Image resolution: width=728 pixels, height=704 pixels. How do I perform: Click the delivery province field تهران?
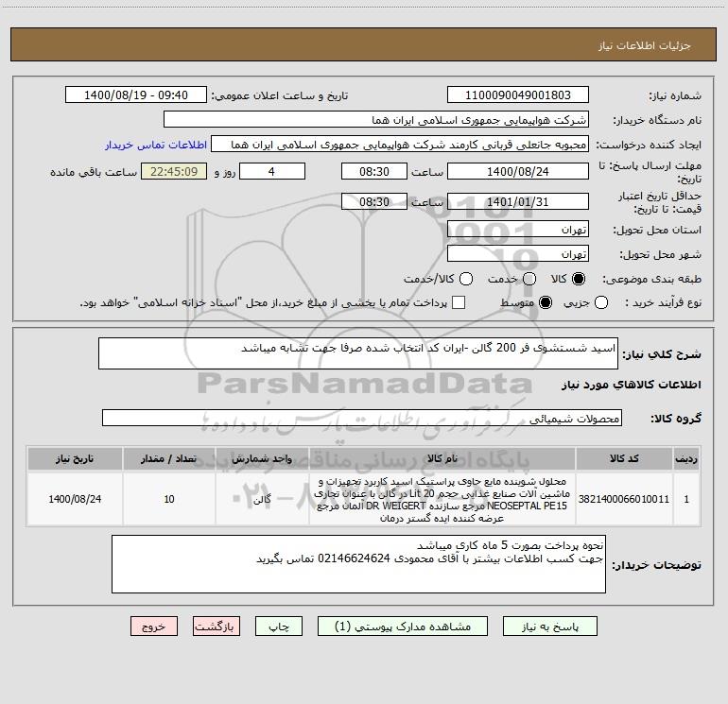click(x=518, y=230)
